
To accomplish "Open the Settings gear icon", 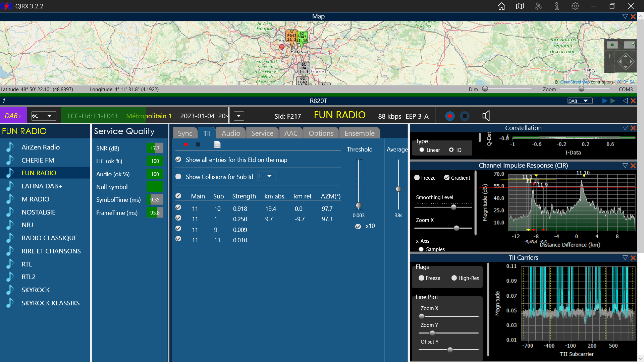I will point(575,6).
